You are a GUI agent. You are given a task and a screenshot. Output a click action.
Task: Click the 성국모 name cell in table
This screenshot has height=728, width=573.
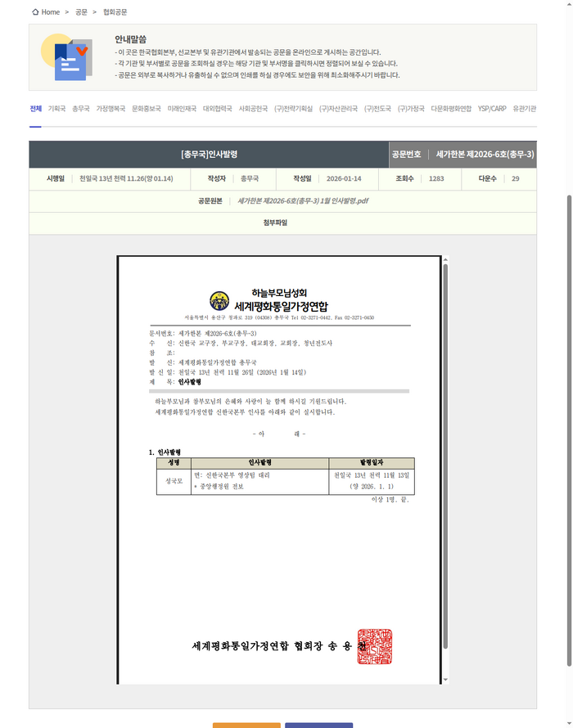pos(174,481)
